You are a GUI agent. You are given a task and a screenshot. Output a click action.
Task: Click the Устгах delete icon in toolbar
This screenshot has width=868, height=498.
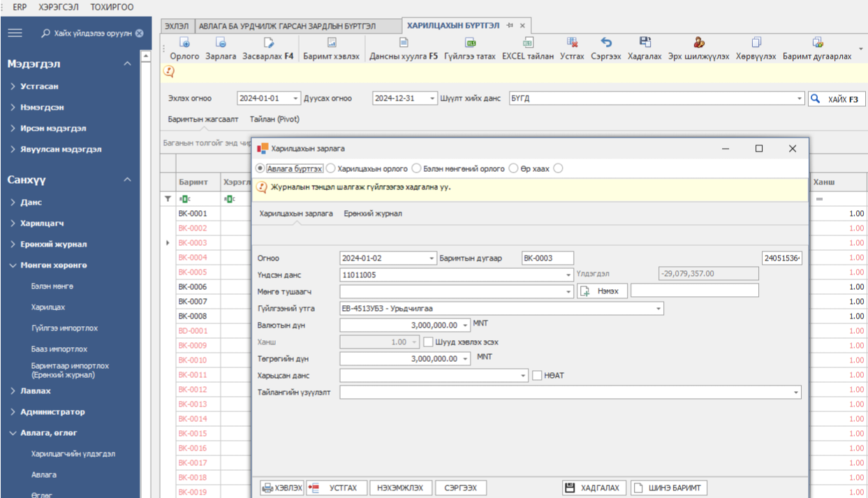pos(572,43)
